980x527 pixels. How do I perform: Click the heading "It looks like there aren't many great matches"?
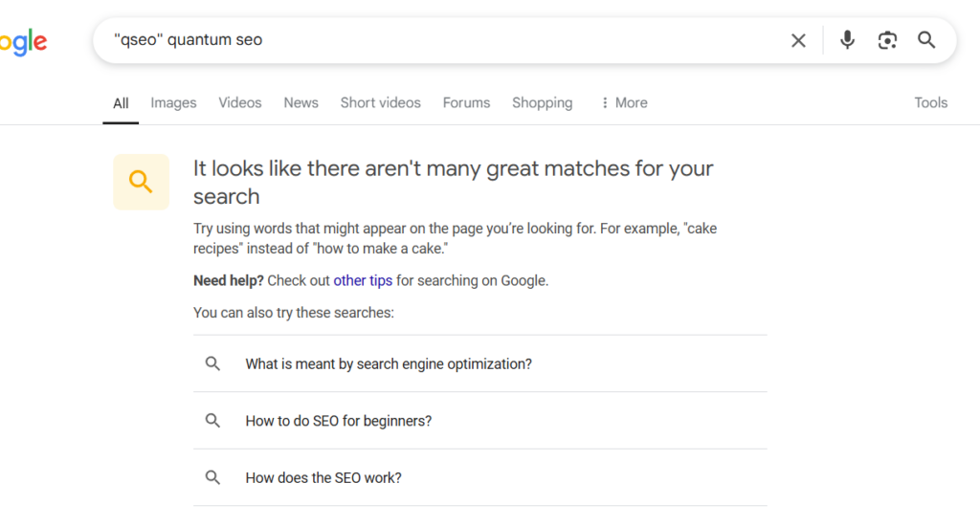pyautogui.click(x=453, y=183)
